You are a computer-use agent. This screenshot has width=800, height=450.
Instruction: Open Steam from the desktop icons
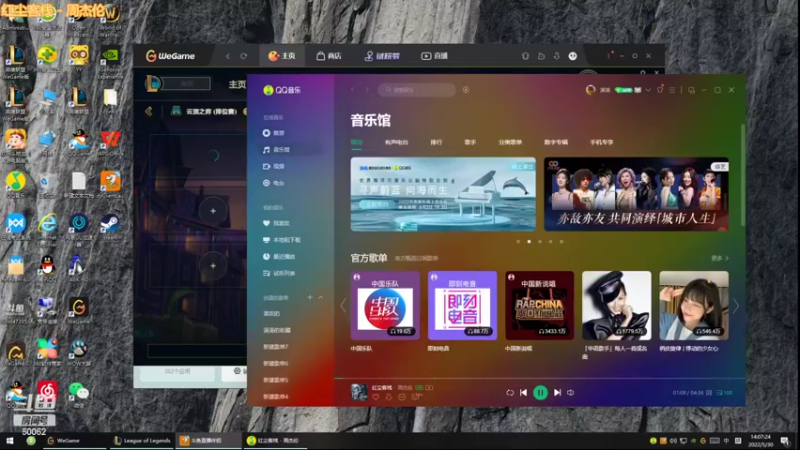tap(110, 225)
